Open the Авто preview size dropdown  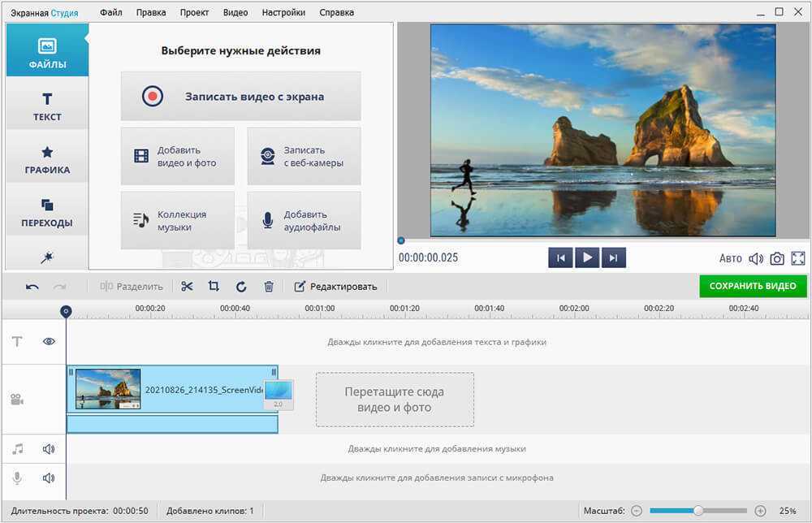click(730, 258)
